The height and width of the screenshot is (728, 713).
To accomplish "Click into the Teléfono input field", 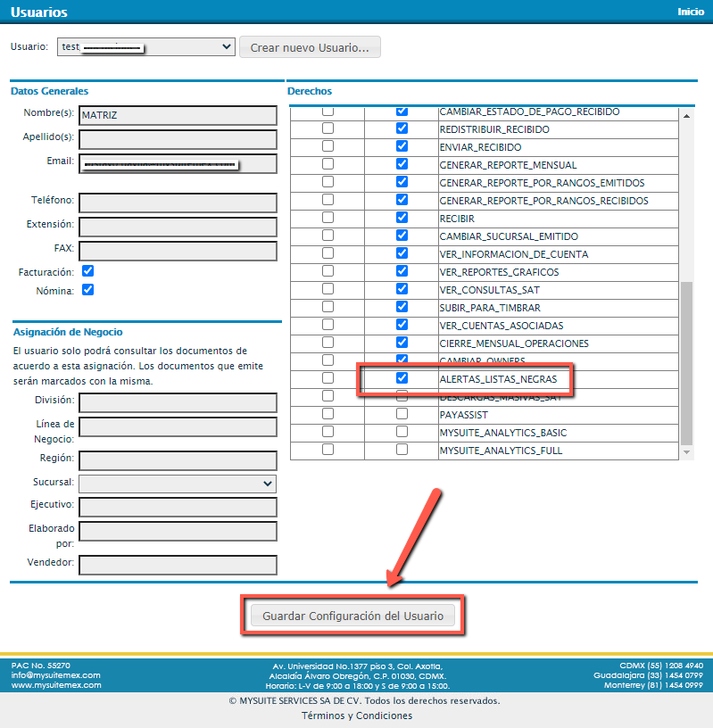I will [178, 203].
